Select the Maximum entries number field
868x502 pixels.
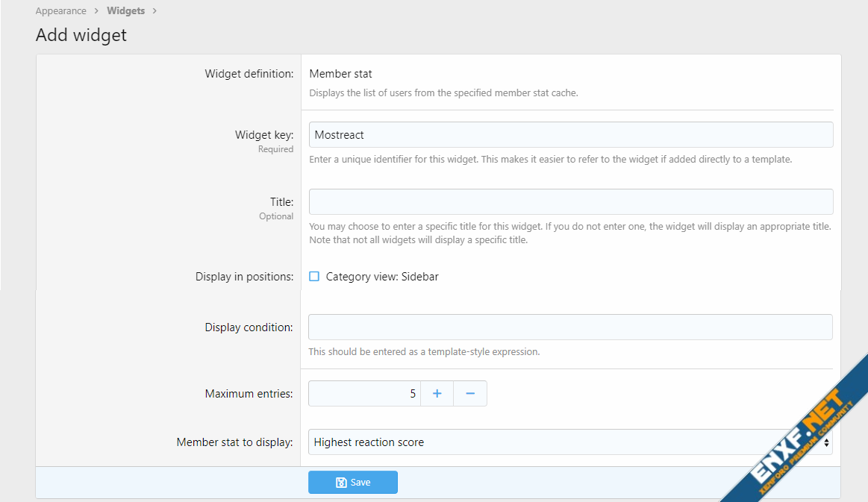point(364,394)
